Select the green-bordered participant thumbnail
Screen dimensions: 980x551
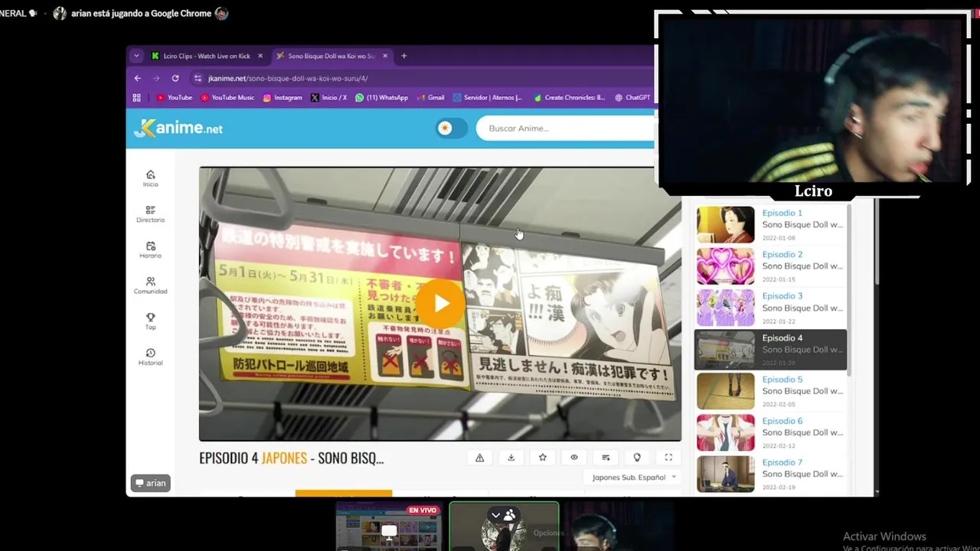tap(504, 527)
